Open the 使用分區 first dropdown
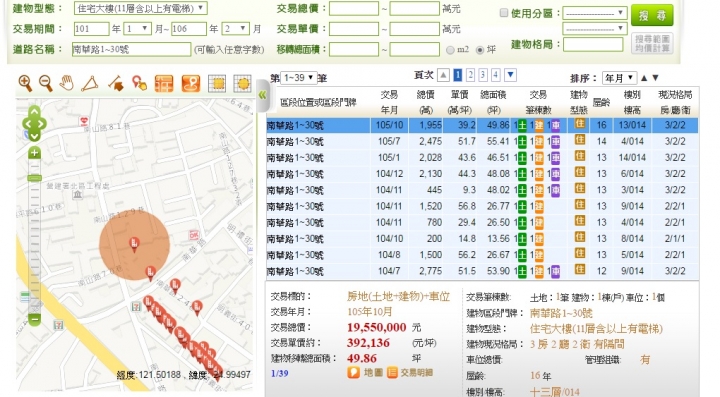The height and width of the screenshot is (397, 720). tap(595, 13)
